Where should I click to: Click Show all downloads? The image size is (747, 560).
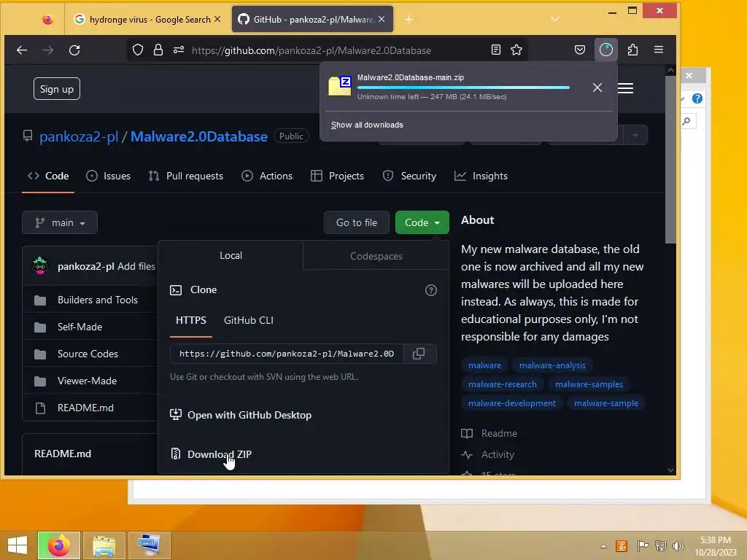coord(367,125)
